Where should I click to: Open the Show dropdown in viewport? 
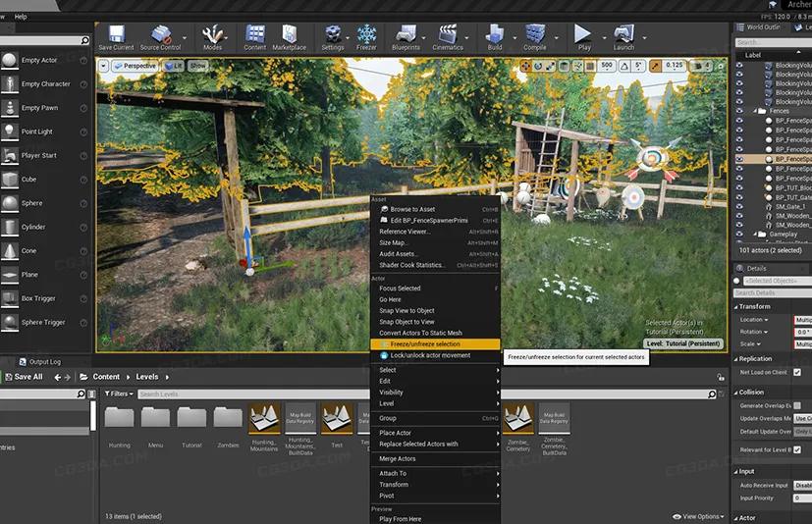tap(197, 66)
